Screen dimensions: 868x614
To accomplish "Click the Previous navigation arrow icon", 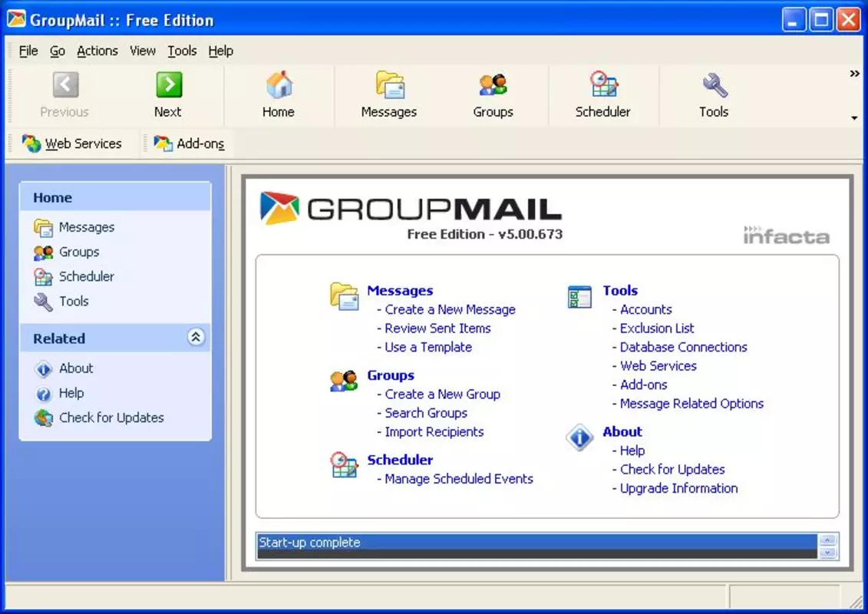I will click(x=65, y=84).
